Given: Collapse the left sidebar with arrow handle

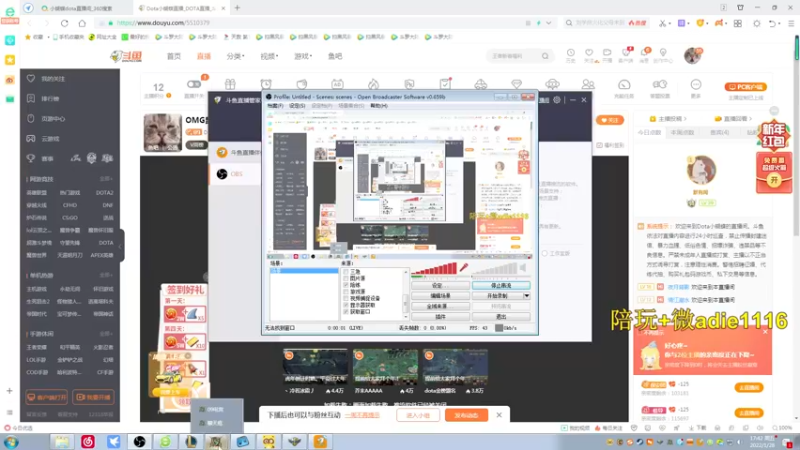Looking at the screenshot, I should (x=121, y=246).
